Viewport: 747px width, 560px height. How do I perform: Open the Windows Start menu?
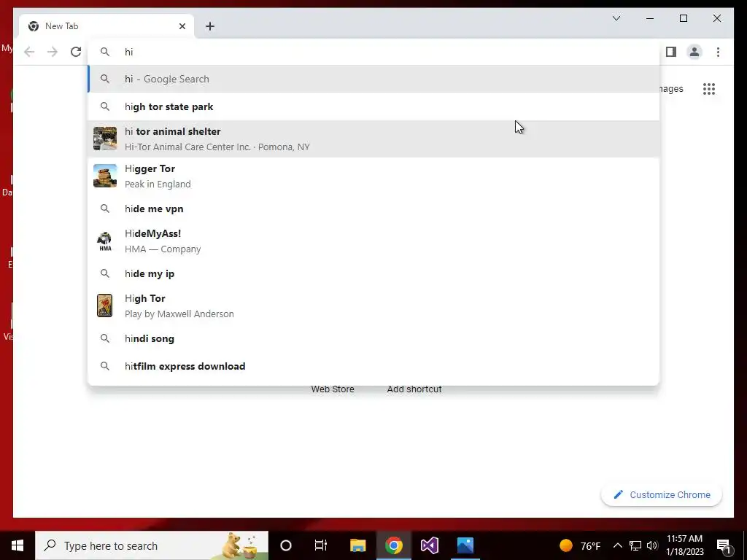[18, 545]
